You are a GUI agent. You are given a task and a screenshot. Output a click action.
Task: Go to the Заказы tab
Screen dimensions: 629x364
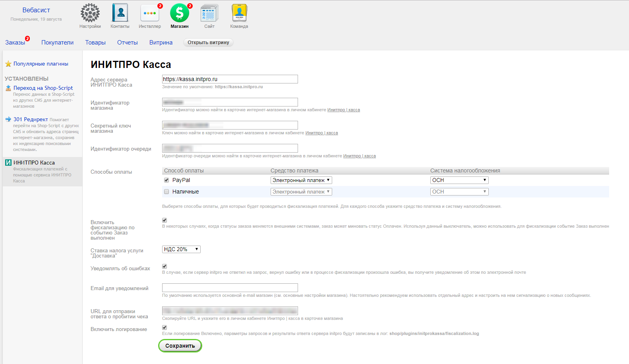15,43
